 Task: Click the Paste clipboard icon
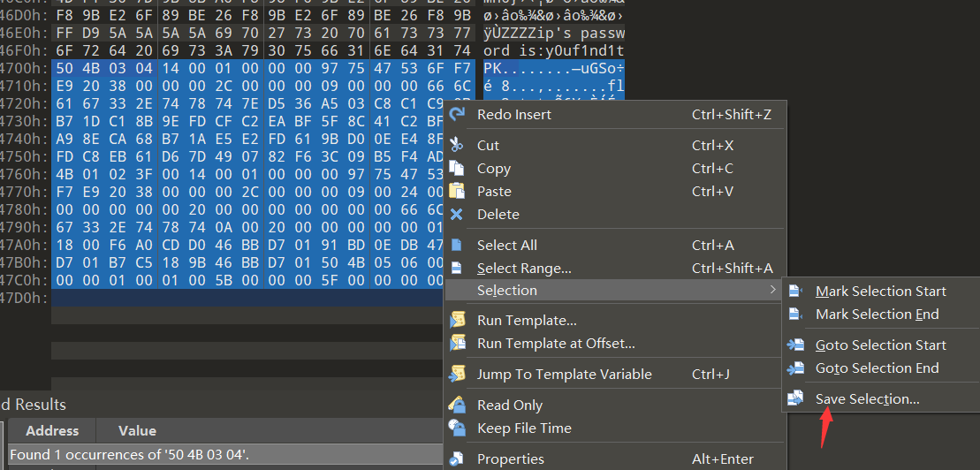pyautogui.click(x=457, y=191)
